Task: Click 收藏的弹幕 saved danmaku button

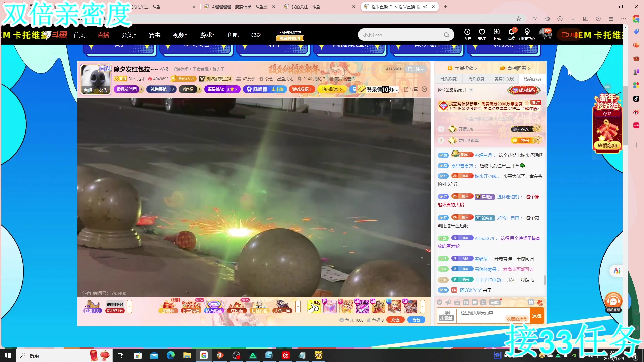Action: [517, 319]
